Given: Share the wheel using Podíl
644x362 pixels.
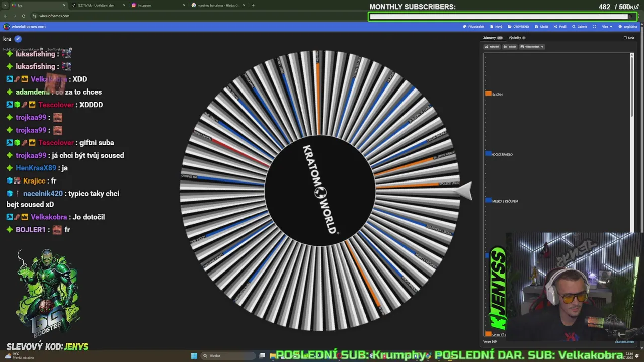Looking at the screenshot, I should tap(560, 27).
